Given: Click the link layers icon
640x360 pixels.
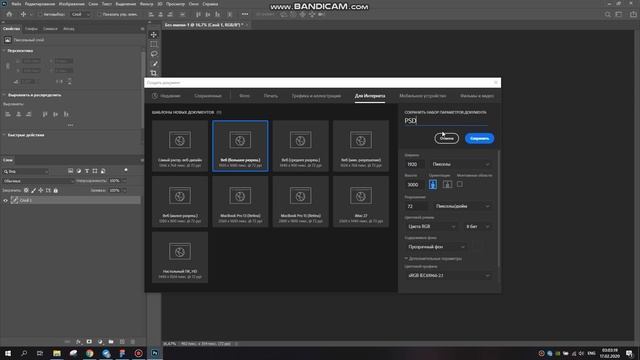Looking at the screenshot, I should tap(67, 342).
